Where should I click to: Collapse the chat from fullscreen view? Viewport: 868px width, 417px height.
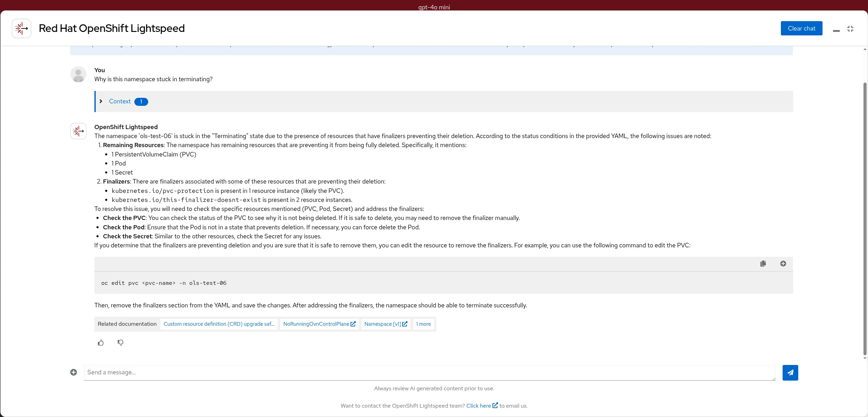[850, 29]
